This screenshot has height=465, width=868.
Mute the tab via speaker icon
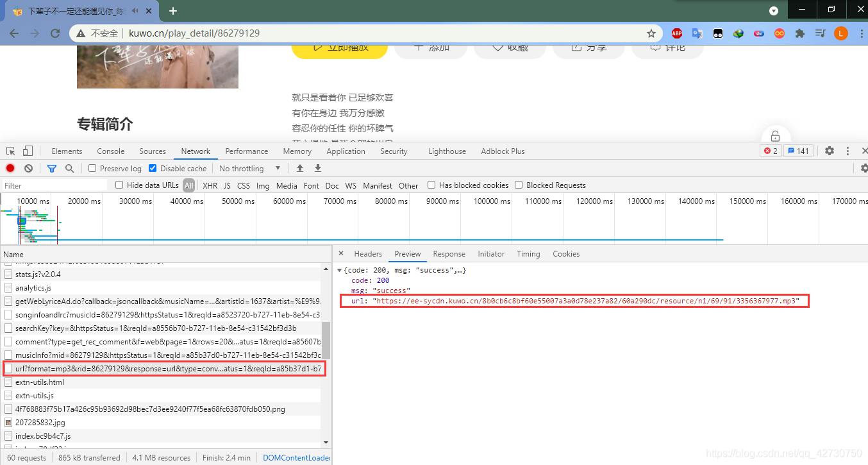coord(135,11)
